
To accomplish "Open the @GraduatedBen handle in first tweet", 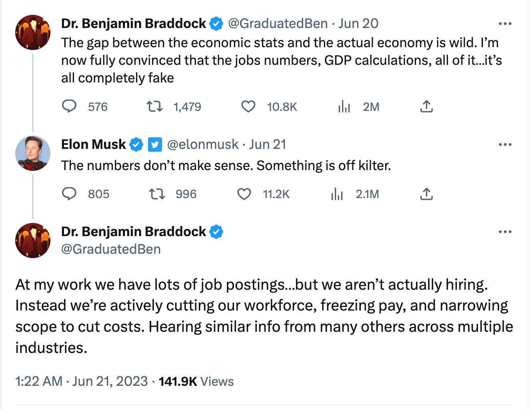I will pyautogui.click(x=278, y=24).
